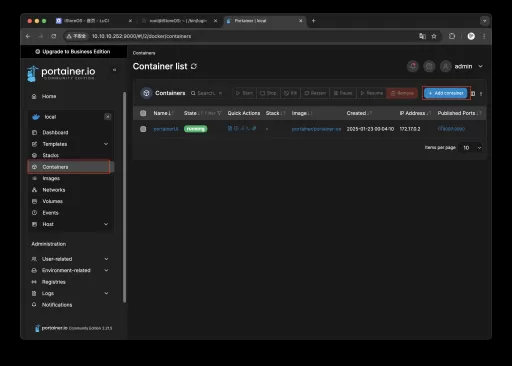Click the Resume button in the container toolbar
512x366 pixels.
(x=372, y=93)
